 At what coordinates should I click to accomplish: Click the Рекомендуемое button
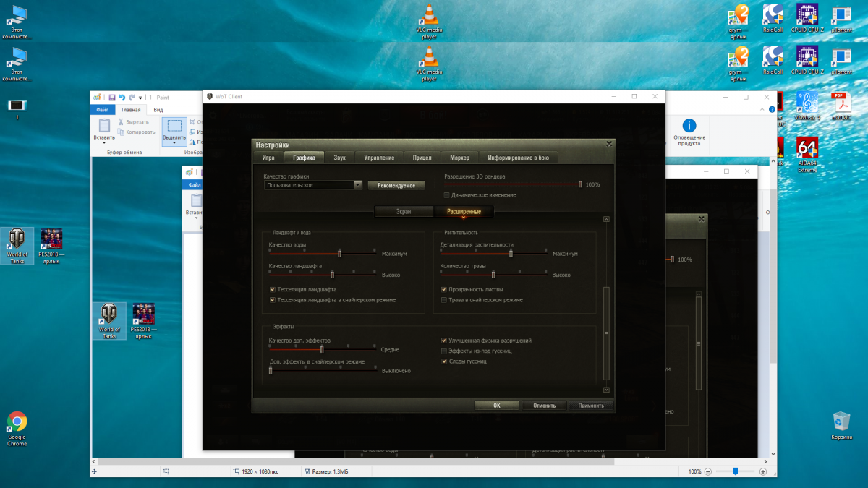[396, 185]
